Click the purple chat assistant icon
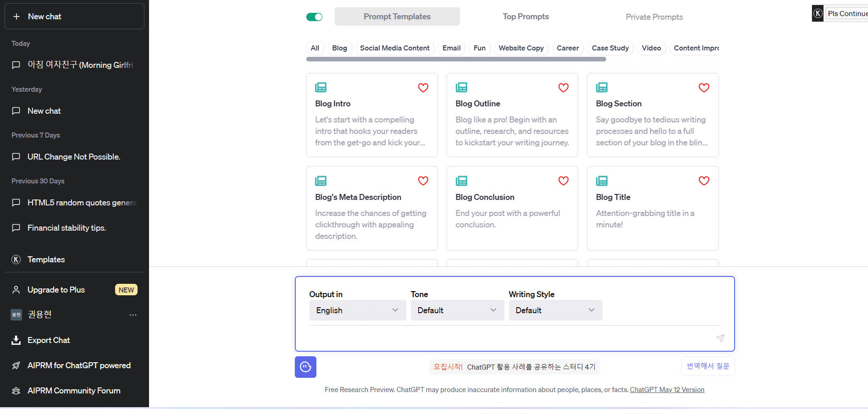Screen dimensions: 868x409 (x=305, y=367)
